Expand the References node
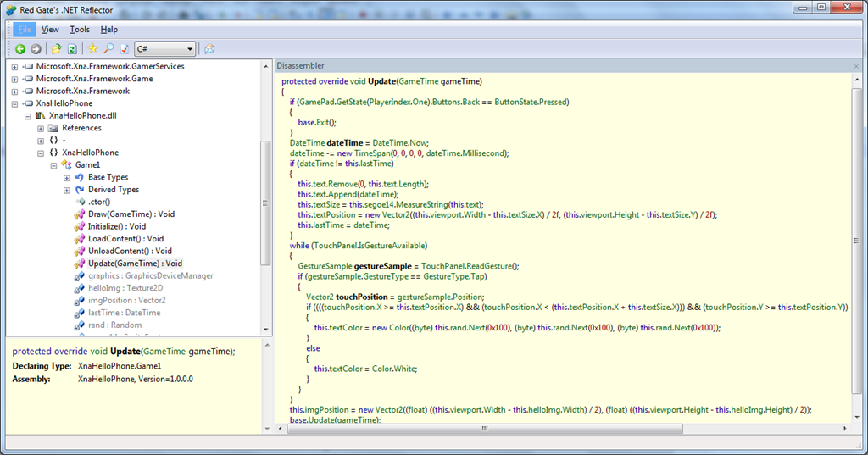This screenshot has height=455, width=868. (x=41, y=129)
